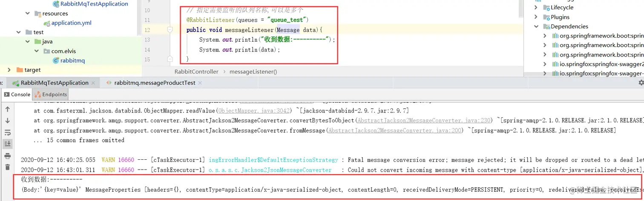Select the target folder icon
644x201 pixels.
[20, 70]
